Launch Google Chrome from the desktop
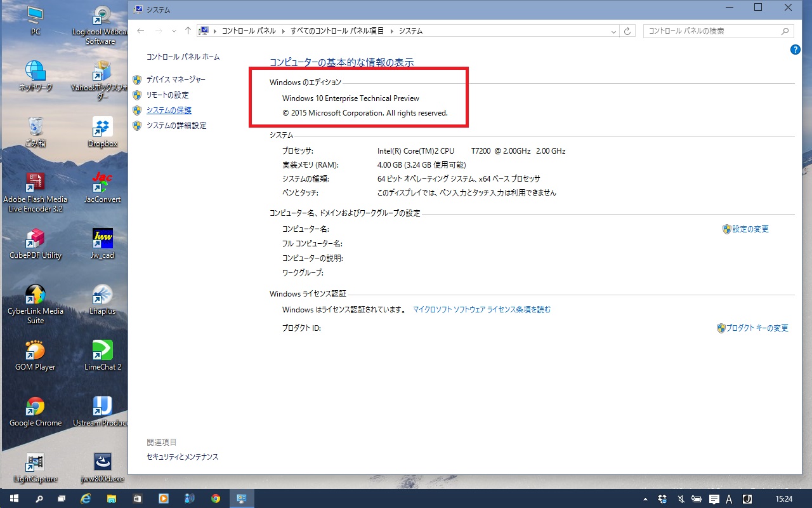Screen dimensions: 812x508 (36, 411)
